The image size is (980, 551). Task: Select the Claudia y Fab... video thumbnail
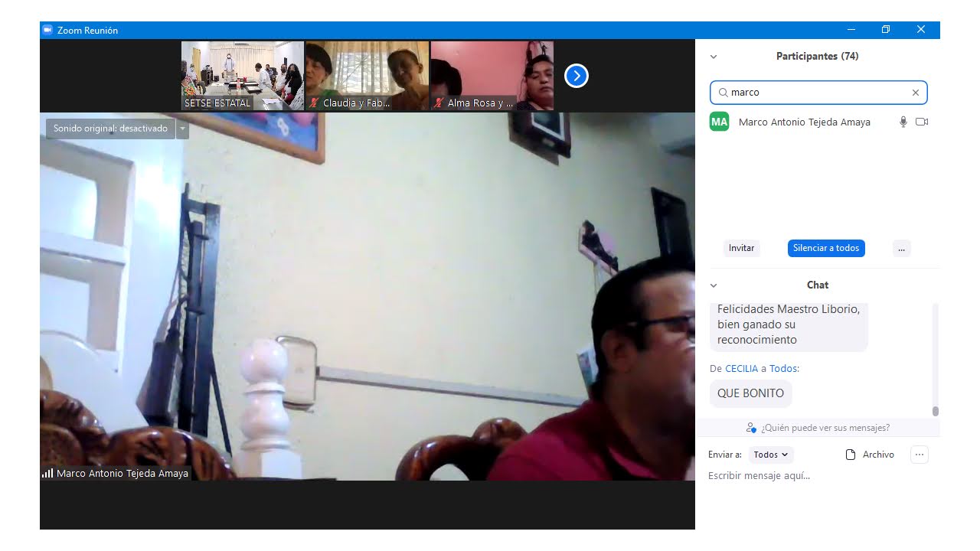pos(367,76)
